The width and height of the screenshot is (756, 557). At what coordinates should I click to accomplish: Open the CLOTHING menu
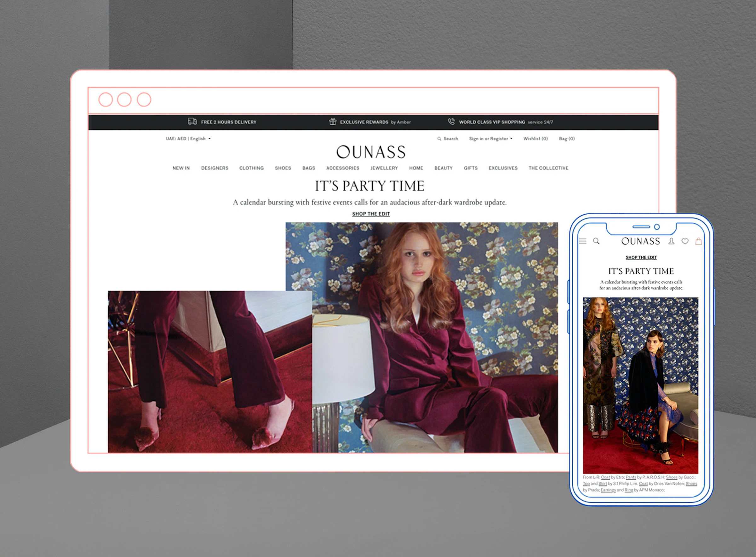coord(251,168)
